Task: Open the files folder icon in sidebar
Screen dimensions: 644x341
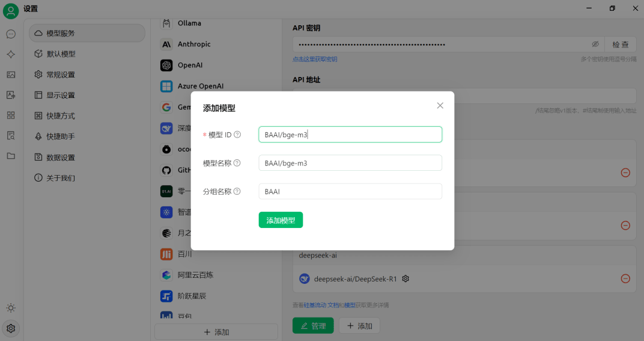Action: tap(11, 156)
